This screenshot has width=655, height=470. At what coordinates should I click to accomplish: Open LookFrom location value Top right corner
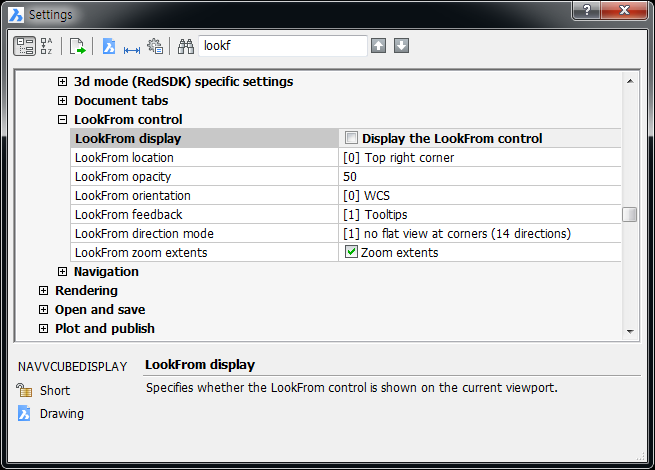(480, 158)
